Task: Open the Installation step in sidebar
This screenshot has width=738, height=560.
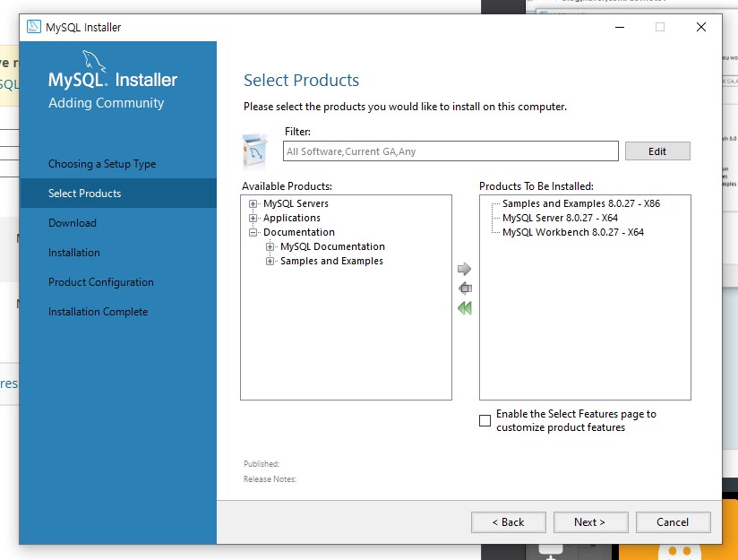Action: (74, 253)
